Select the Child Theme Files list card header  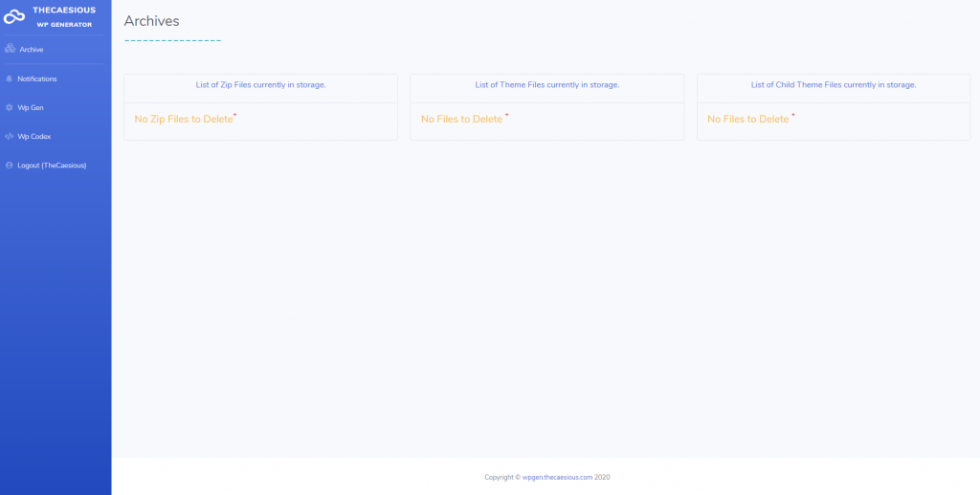(833, 85)
